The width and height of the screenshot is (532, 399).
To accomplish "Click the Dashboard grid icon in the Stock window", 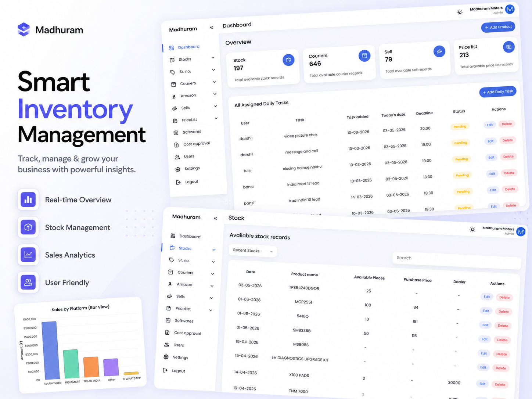I will (x=173, y=236).
